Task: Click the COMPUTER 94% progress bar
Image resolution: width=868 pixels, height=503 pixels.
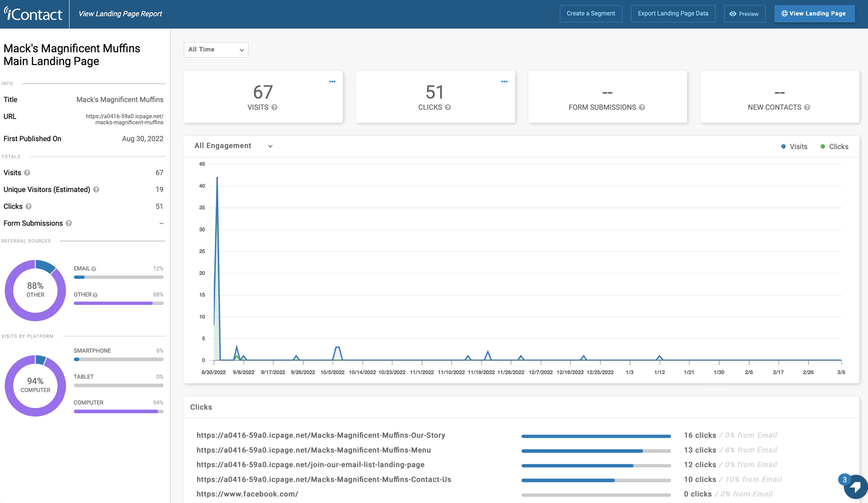Action: point(118,411)
